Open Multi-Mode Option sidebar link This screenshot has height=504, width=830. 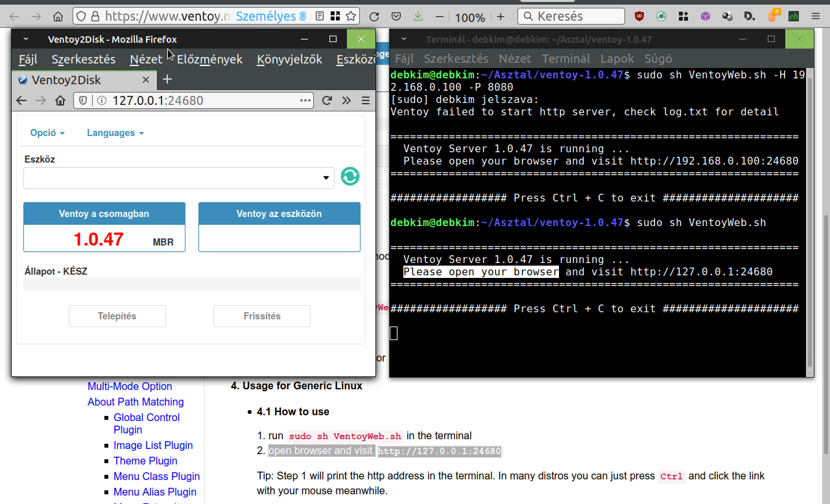pyautogui.click(x=130, y=386)
